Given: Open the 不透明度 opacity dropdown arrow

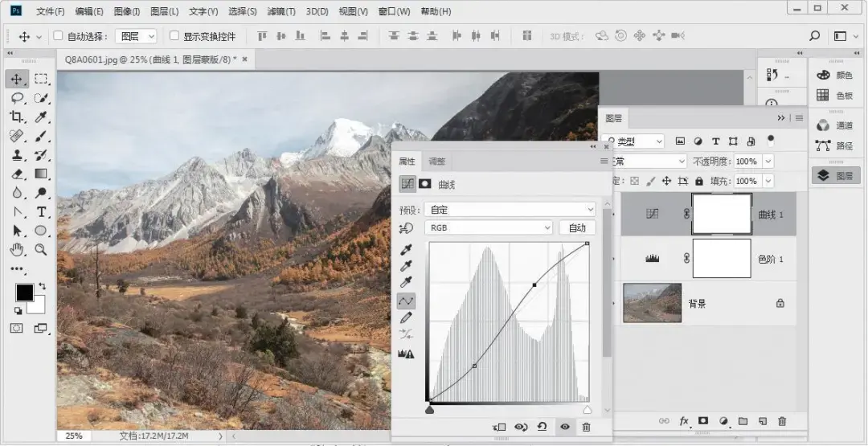Looking at the screenshot, I should click(768, 162).
